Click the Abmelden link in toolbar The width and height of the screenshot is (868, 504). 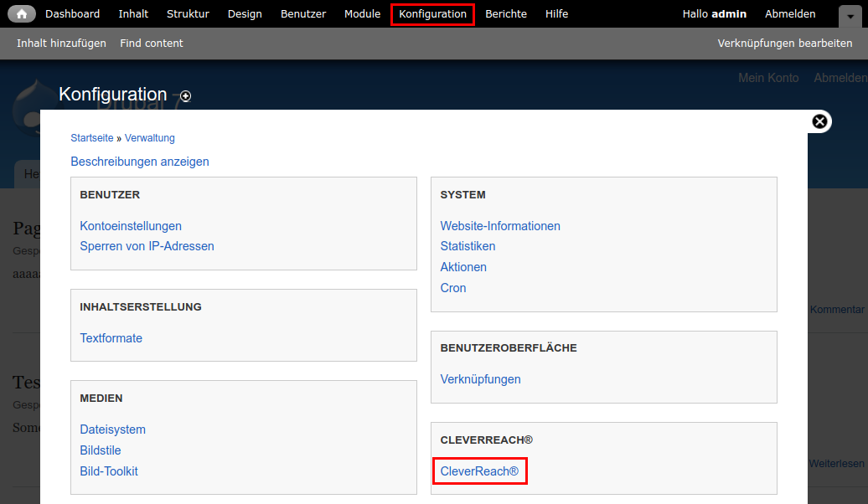click(790, 14)
